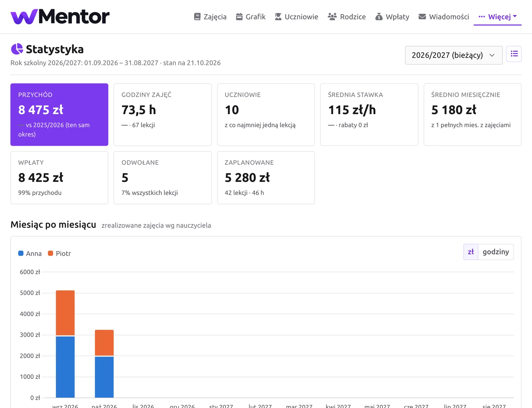Click the list view icon button

pyautogui.click(x=514, y=54)
